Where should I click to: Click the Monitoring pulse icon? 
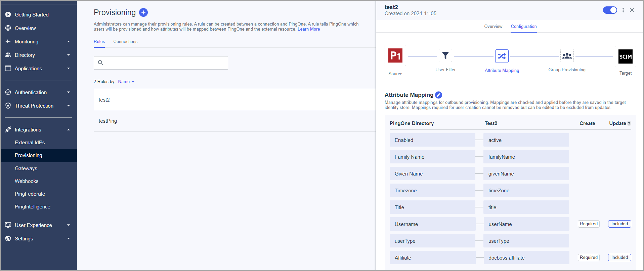(x=8, y=41)
